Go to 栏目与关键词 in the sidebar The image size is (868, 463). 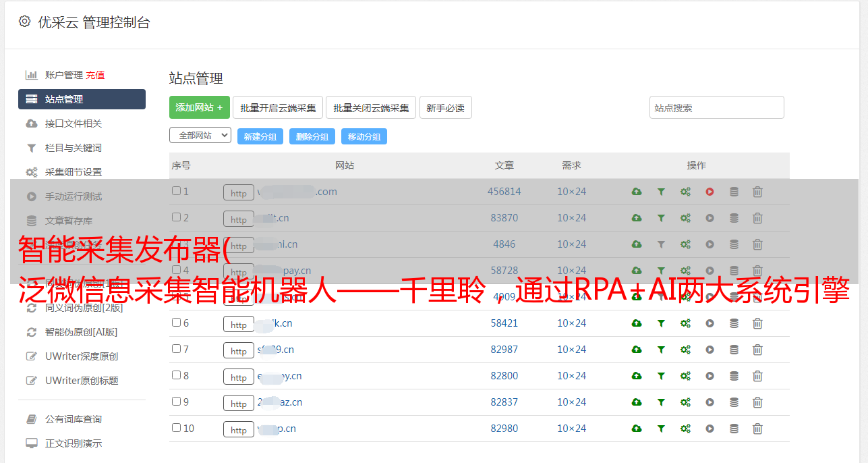[x=74, y=148]
